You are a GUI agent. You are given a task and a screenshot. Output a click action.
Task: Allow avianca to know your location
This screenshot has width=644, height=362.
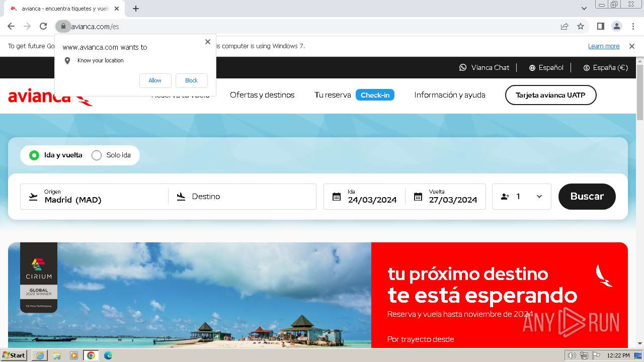[155, 80]
